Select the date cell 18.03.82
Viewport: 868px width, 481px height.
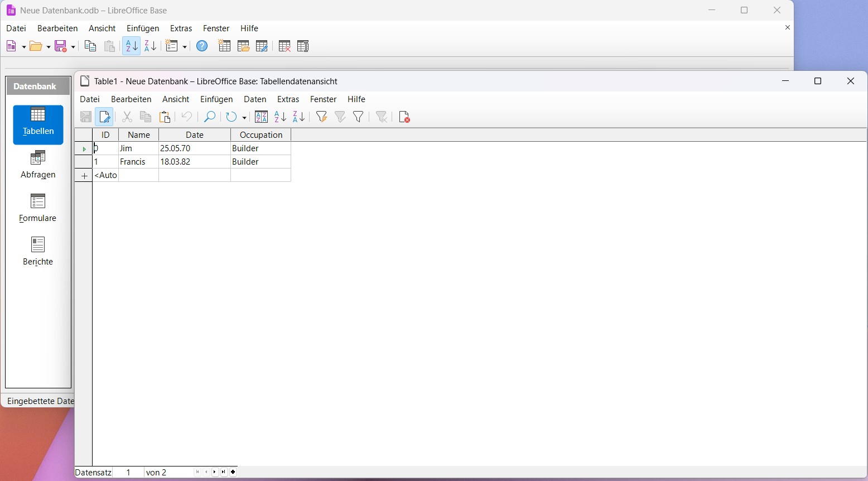click(x=195, y=162)
